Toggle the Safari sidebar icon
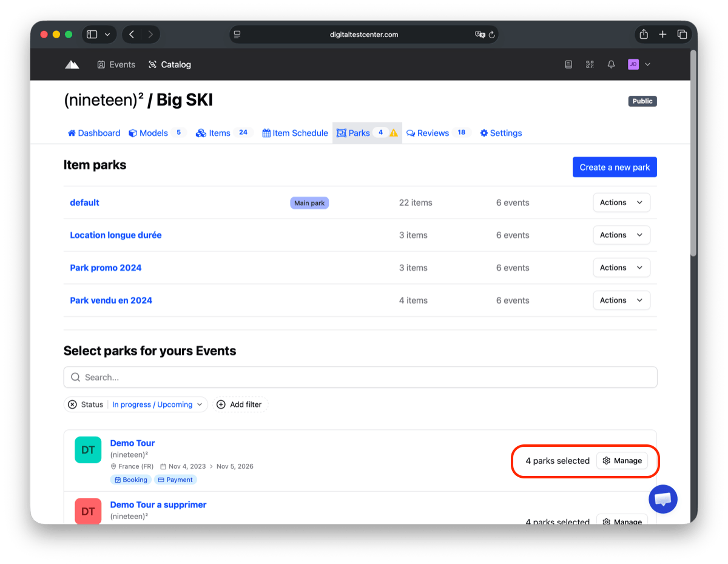Image resolution: width=728 pixels, height=564 pixels. click(92, 35)
